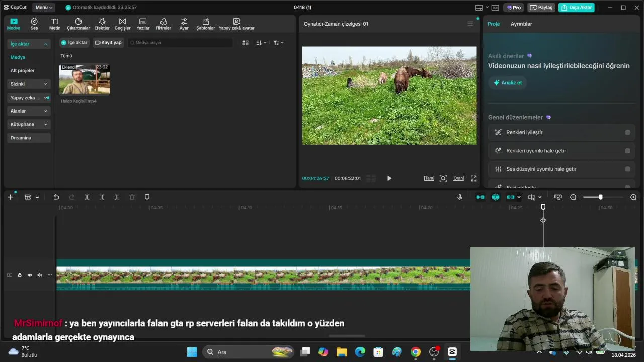Toggle Renkleri iyileştir option
Image resolution: width=644 pixels, height=362 pixels.
point(627,132)
